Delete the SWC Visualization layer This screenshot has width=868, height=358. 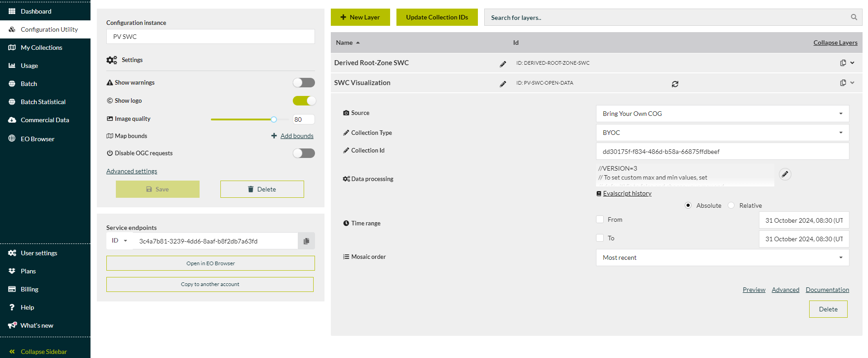[x=828, y=309]
